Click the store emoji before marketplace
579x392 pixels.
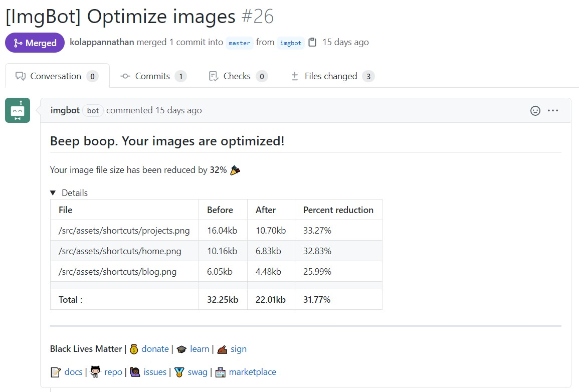(221, 372)
